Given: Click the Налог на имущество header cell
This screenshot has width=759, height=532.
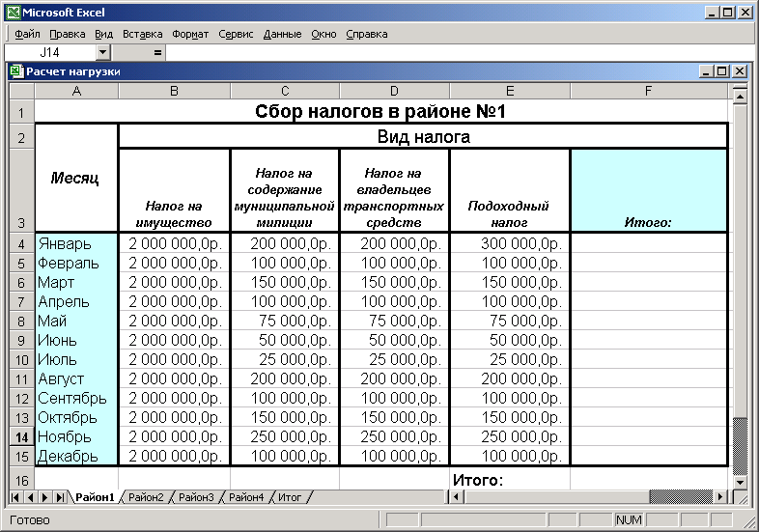Looking at the screenshot, I should pyautogui.click(x=174, y=190).
